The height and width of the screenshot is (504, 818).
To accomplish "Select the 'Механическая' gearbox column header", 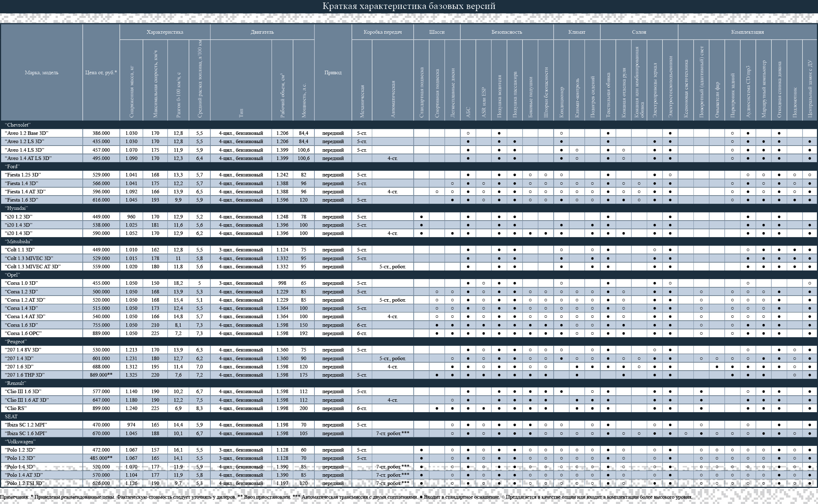I will pos(362,80).
